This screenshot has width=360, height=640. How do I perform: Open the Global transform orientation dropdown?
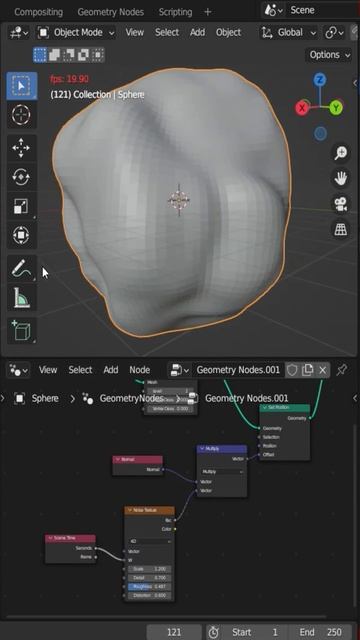coord(289,33)
